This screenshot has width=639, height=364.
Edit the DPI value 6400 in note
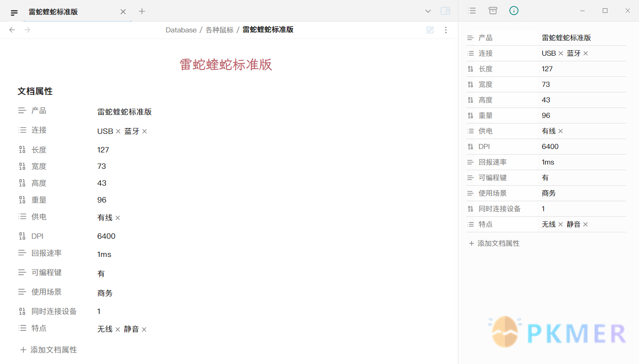click(106, 236)
